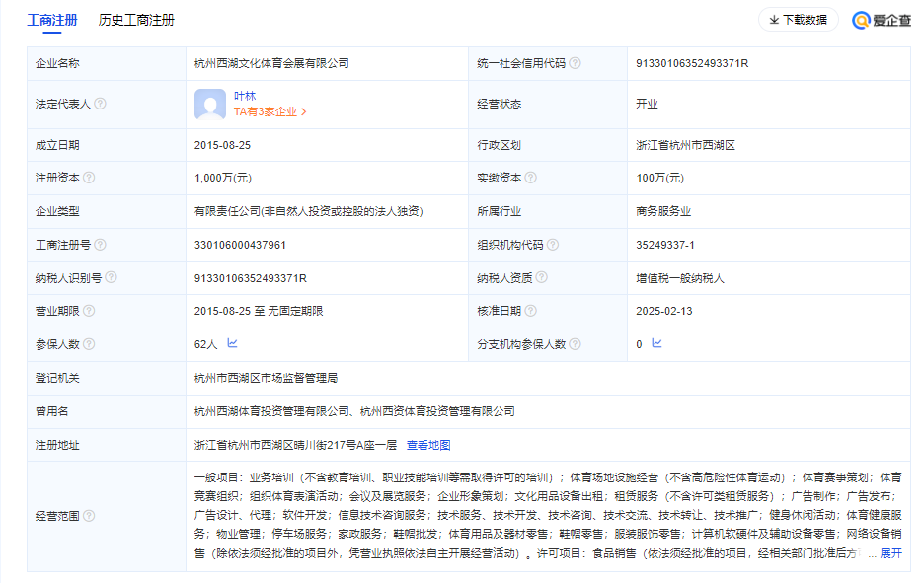Select the former names 曾用名 value
The image size is (924, 583).
point(354,411)
